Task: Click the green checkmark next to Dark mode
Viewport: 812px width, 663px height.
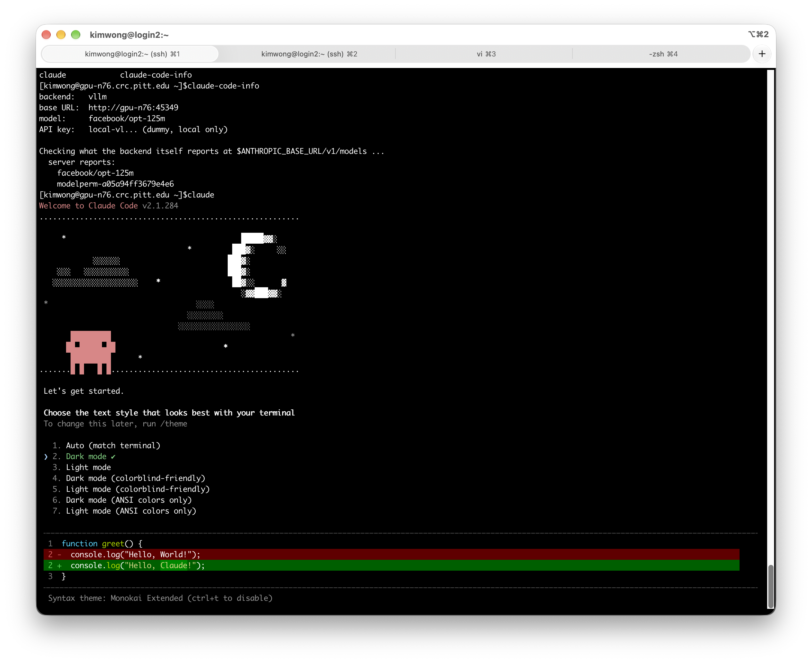Action: (113, 457)
